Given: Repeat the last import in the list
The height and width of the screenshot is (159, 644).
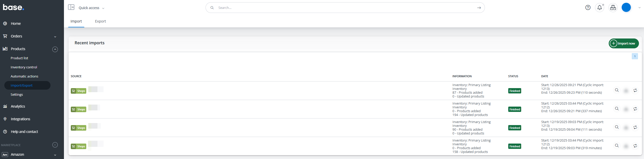Looking at the screenshot, I should pyautogui.click(x=635, y=146).
